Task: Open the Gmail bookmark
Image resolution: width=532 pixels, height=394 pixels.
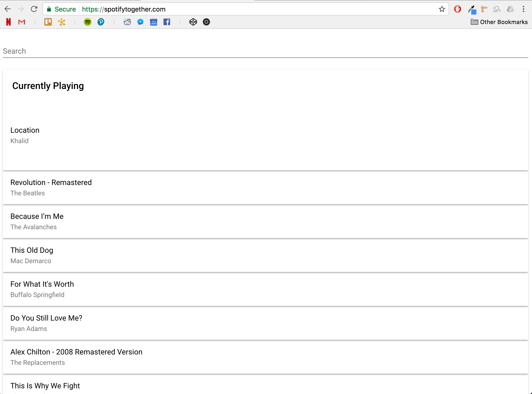Action: point(22,22)
